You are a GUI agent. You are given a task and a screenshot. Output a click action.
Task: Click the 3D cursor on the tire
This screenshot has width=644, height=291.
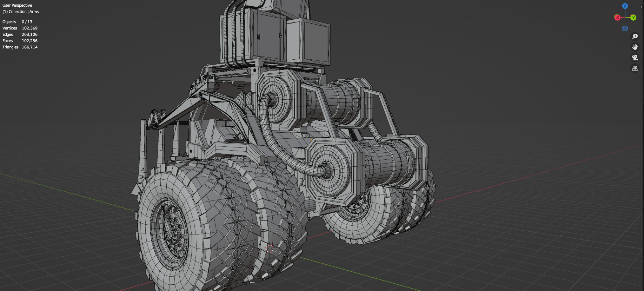pos(270,249)
